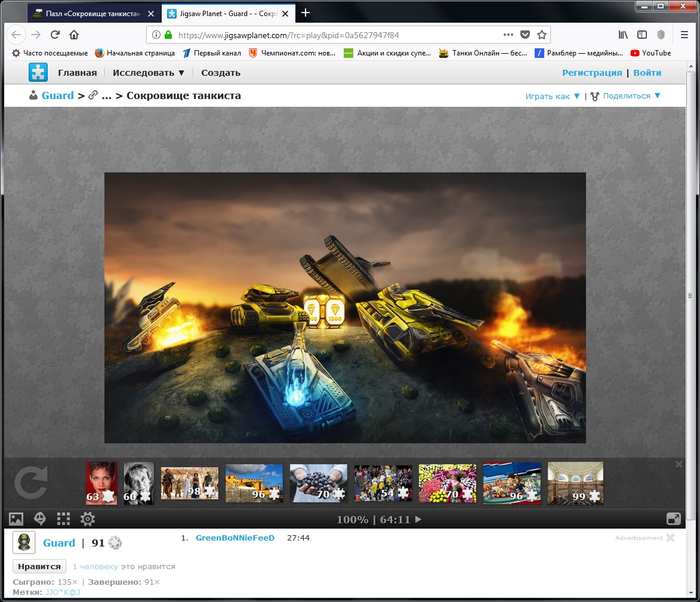The height and width of the screenshot is (602, 700).
Task: Open page actions three-dot menu
Action: [508, 35]
